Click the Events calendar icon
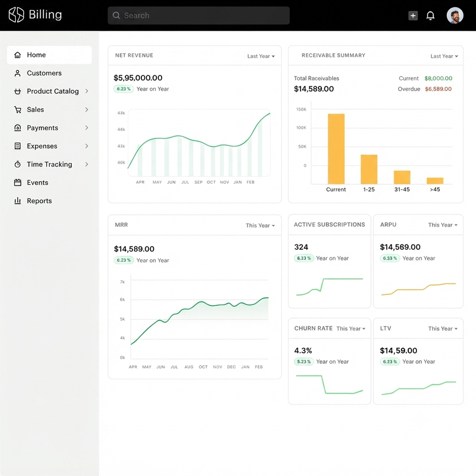 (18, 182)
